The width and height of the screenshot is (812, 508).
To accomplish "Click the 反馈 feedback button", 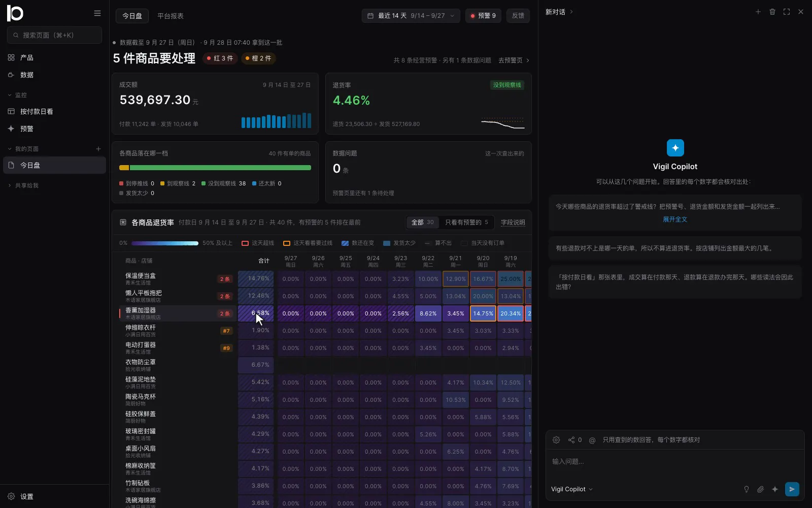I will [518, 16].
